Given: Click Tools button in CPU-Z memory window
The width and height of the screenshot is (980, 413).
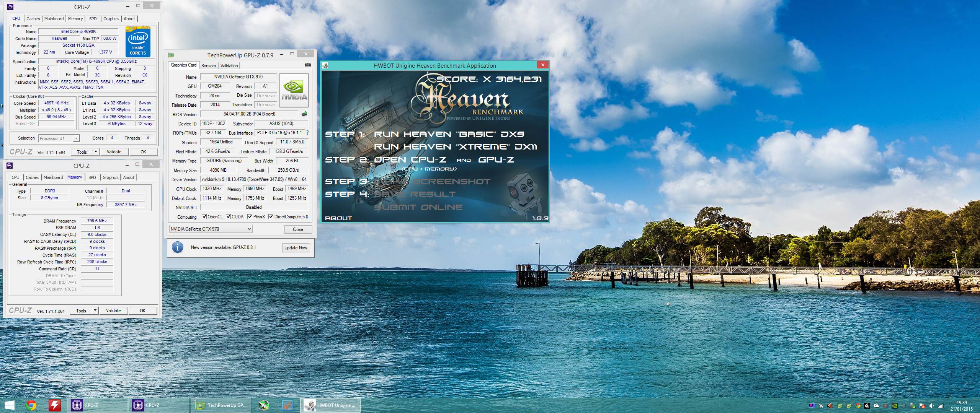Looking at the screenshot, I should point(81,311).
